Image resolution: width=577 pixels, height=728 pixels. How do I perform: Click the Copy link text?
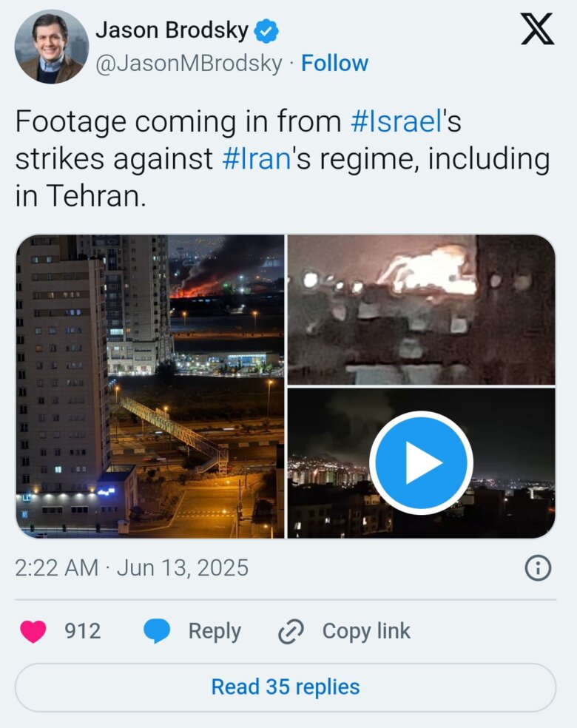click(366, 631)
